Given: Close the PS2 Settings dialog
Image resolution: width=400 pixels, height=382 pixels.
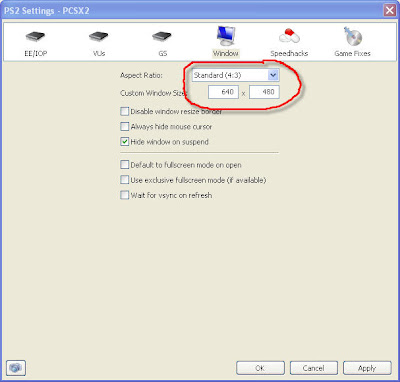Looking at the screenshot, I should (x=390, y=10).
